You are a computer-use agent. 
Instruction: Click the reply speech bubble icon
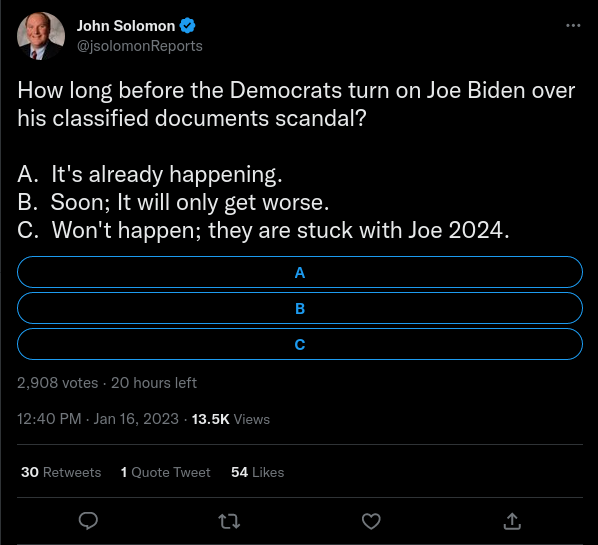click(88, 521)
